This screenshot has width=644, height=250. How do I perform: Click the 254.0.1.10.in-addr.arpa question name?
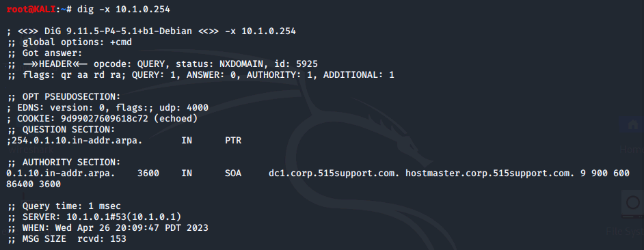click(77, 141)
